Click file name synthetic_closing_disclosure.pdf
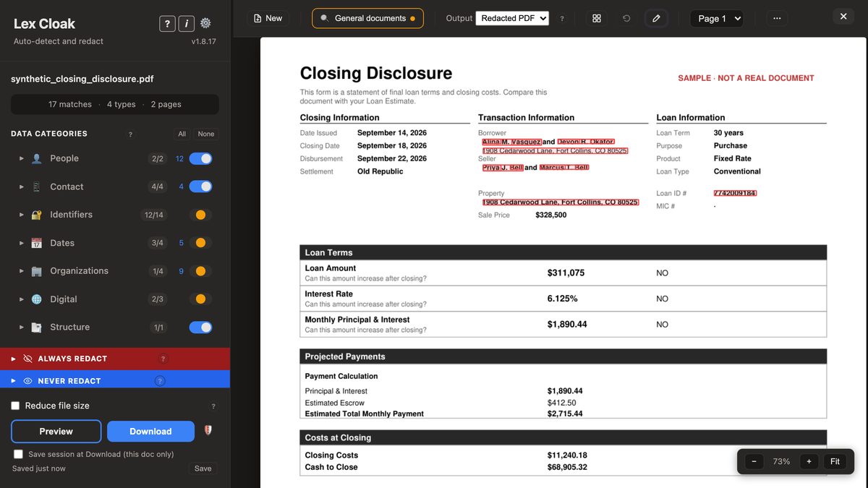868x488 pixels. coord(82,79)
